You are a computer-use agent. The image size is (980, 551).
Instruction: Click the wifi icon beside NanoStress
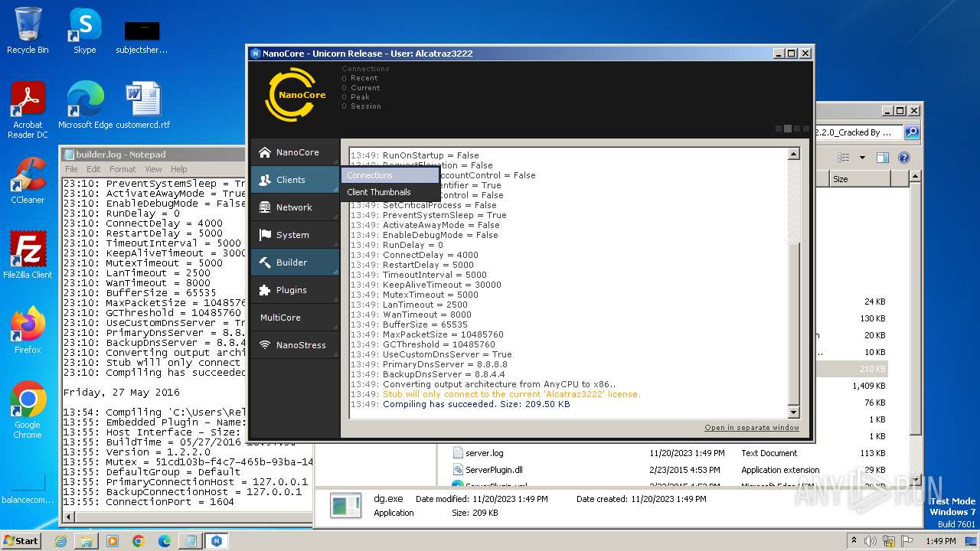[265, 345]
